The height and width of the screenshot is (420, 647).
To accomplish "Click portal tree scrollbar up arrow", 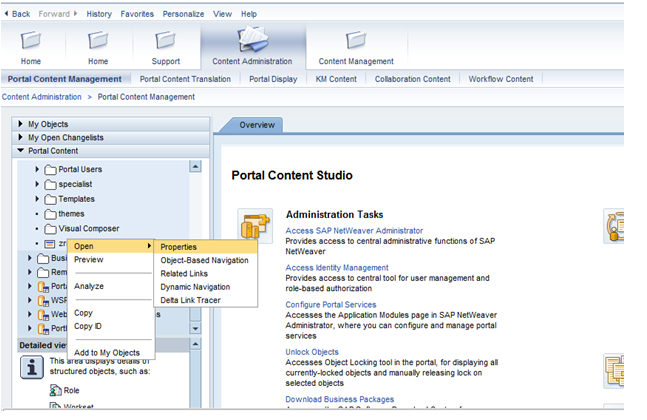I will point(195,167).
